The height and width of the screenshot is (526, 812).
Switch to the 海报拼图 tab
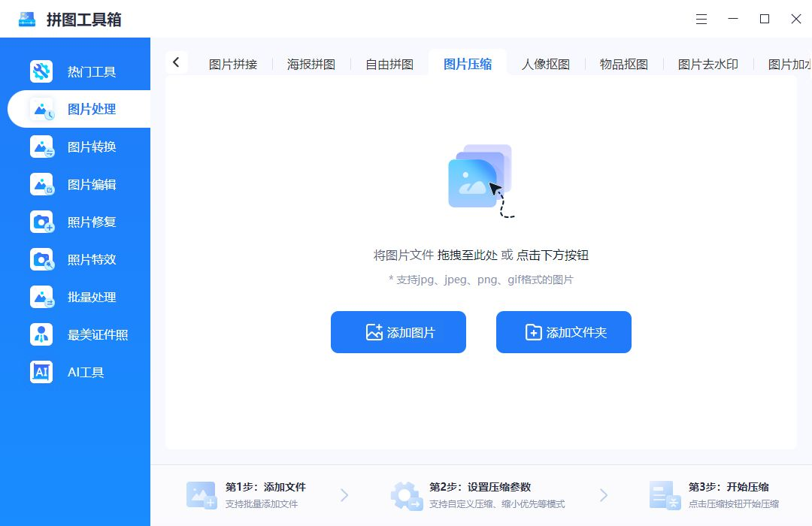311,64
